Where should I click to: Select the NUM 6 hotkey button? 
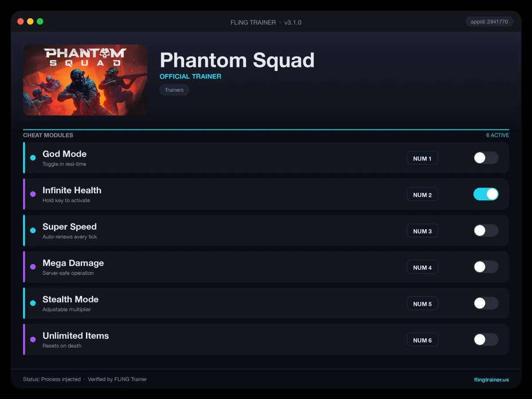click(422, 340)
